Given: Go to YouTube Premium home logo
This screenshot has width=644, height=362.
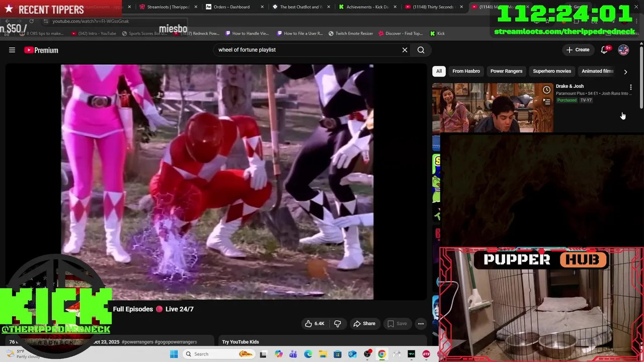Looking at the screenshot, I should [41, 50].
